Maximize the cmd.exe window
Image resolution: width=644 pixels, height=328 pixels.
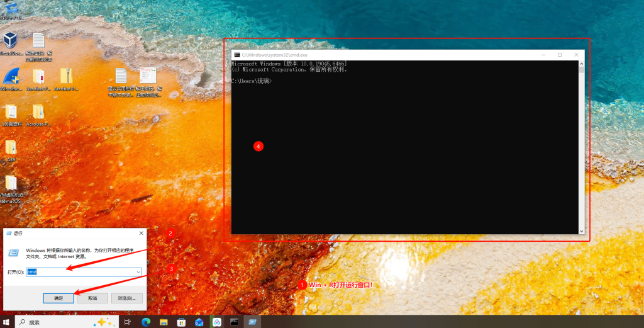pyautogui.click(x=559, y=55)
